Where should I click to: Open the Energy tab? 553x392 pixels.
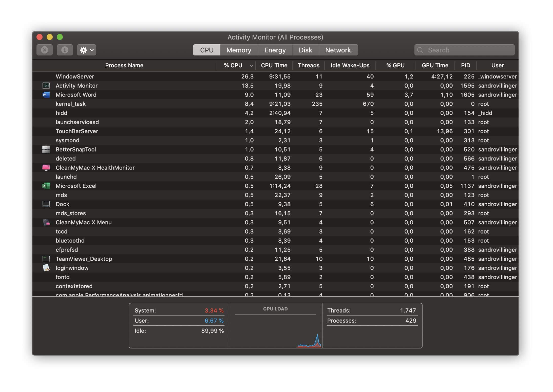pos(275,50)
